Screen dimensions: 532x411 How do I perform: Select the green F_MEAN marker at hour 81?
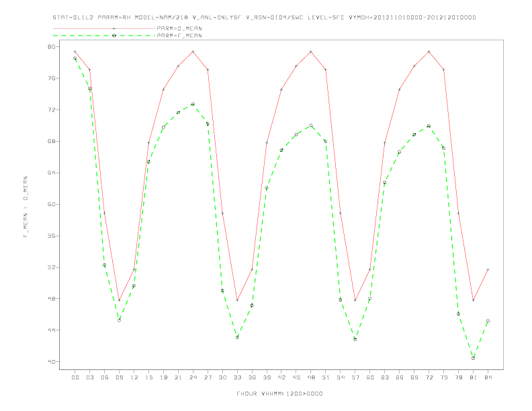tap(474, 358)
